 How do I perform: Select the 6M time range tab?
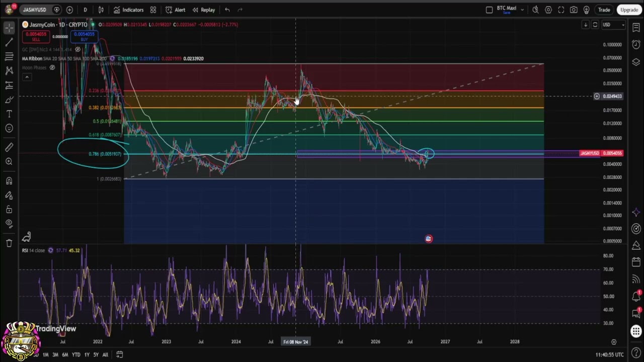pos(65,354)
